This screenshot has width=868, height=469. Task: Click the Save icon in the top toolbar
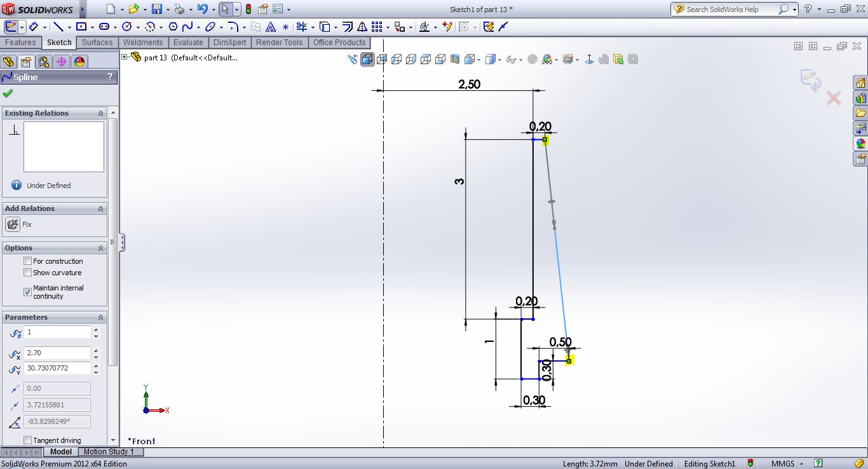coord(156,10)
